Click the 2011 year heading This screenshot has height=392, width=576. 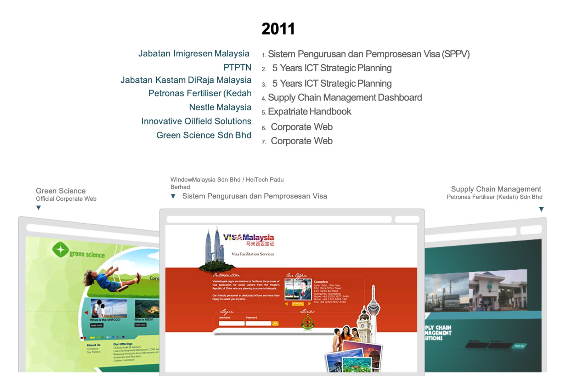[x=278, y=29]
